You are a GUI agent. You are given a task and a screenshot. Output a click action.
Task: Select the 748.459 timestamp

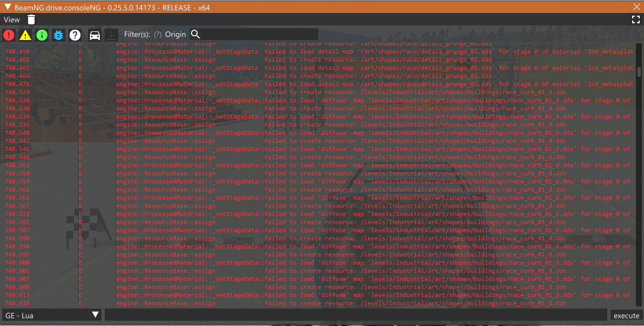(17, 51)
